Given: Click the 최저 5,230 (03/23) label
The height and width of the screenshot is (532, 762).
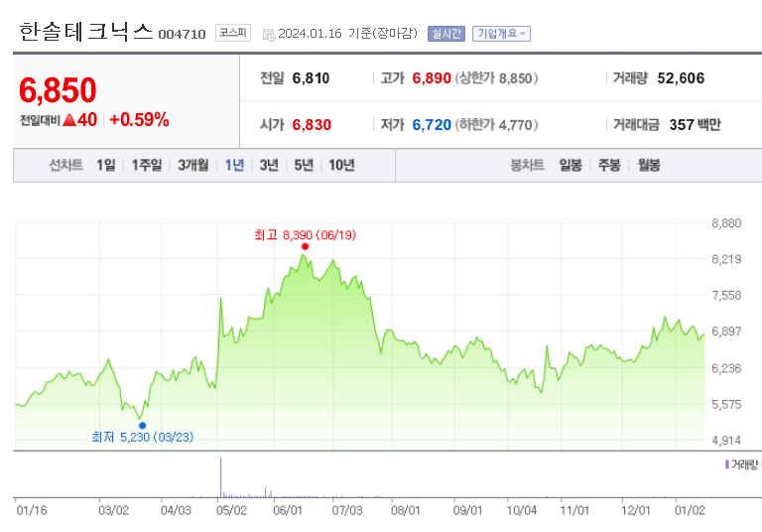Looking at the screenshot, I should 143,437.
